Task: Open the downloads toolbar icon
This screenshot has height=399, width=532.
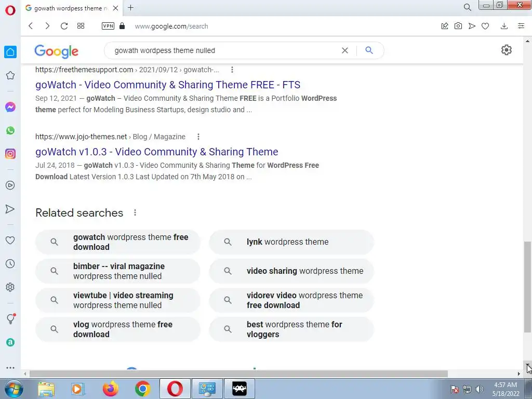Action: pos(504,26)
